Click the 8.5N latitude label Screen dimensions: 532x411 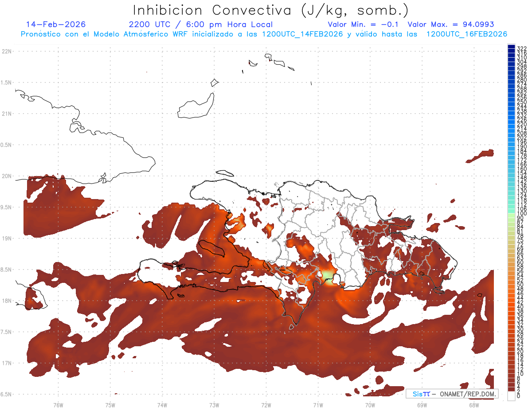(x=6, y=270)
